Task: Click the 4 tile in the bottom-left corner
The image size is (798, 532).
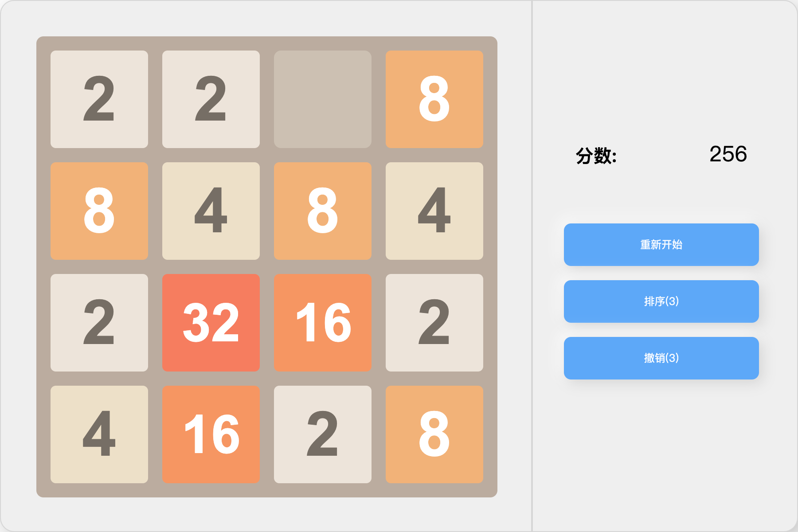Action: pos(99,434)
